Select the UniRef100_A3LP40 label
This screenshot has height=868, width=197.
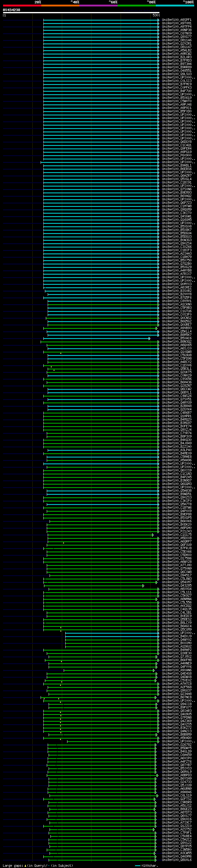click(x=176, y=450)
